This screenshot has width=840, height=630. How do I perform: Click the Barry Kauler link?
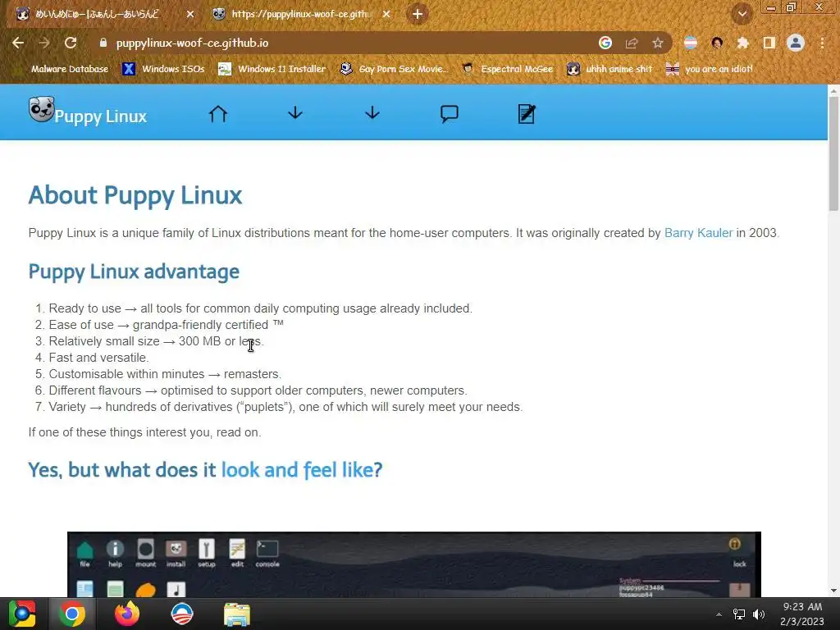[x=698, y=233]
